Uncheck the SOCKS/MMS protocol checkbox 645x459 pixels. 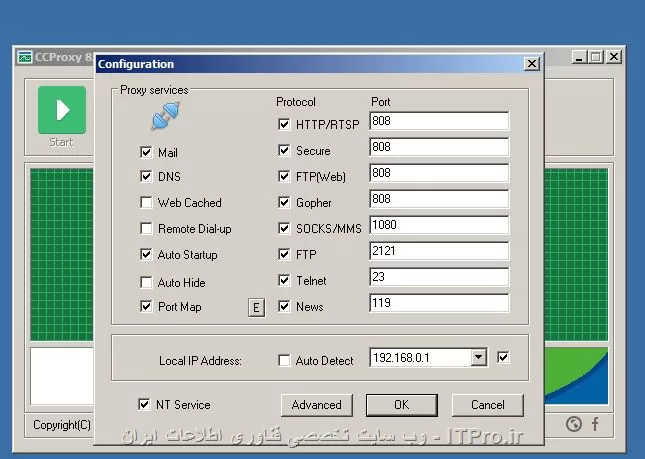point(284,228)
